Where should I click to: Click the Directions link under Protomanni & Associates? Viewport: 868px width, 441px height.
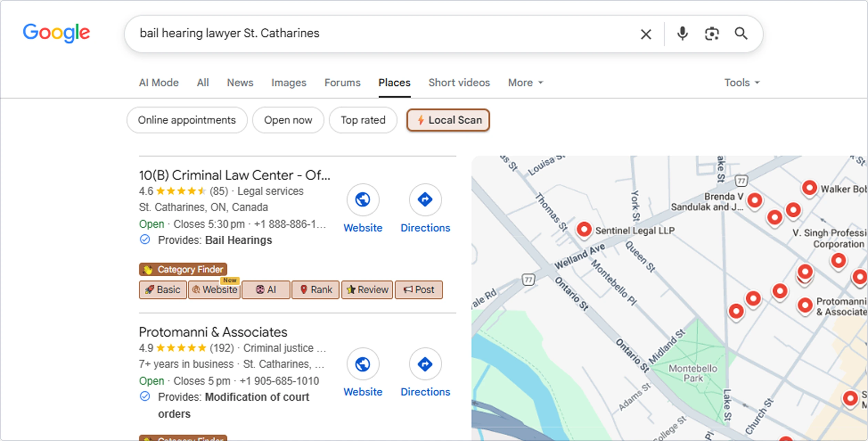point(425,392)
